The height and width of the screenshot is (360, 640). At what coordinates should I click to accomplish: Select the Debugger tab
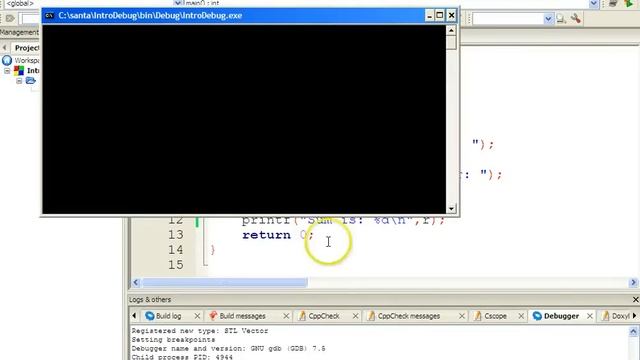pyautogui.click(x=561, y=316)
